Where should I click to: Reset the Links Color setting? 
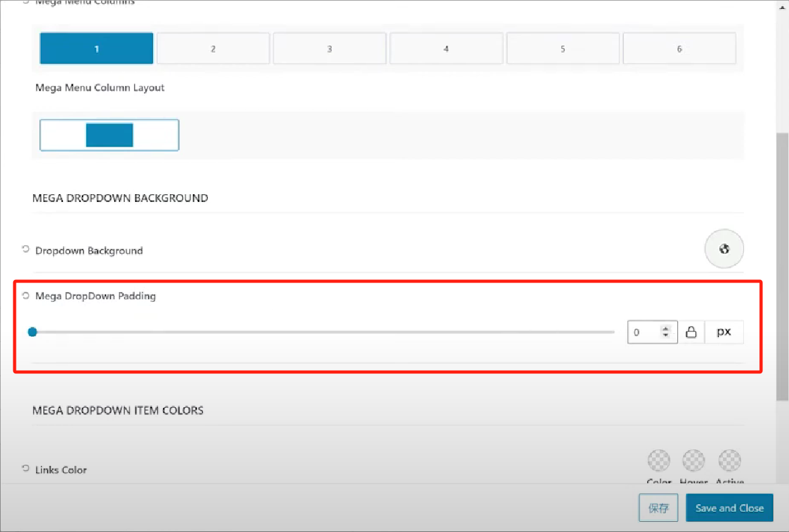(25, 469)
